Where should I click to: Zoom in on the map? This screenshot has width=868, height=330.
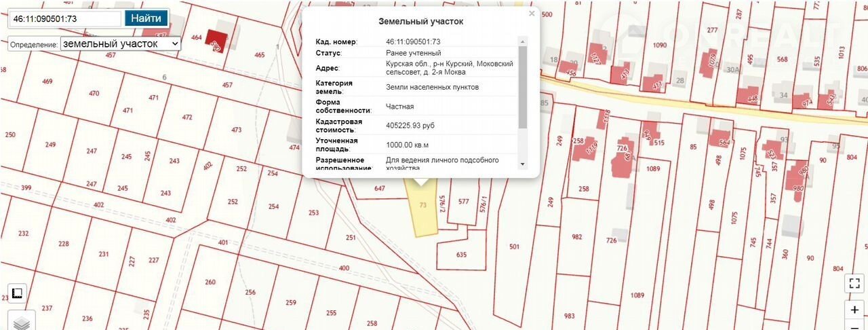click(854, 310)
